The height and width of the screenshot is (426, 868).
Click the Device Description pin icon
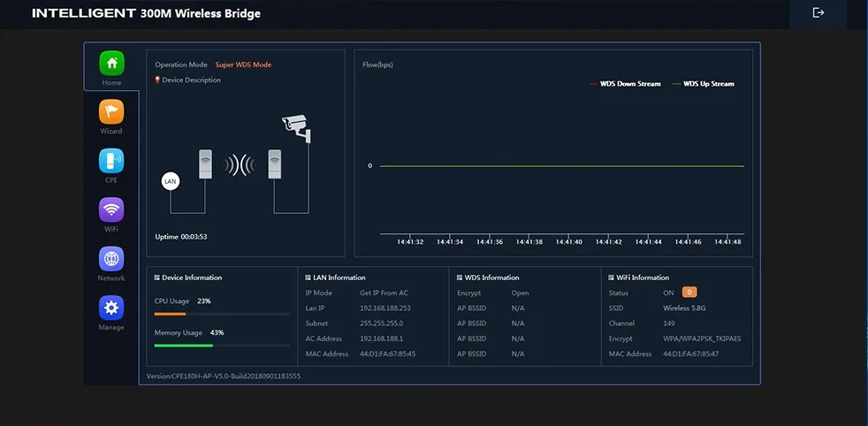pyautogui.click(x=157, y=80)
